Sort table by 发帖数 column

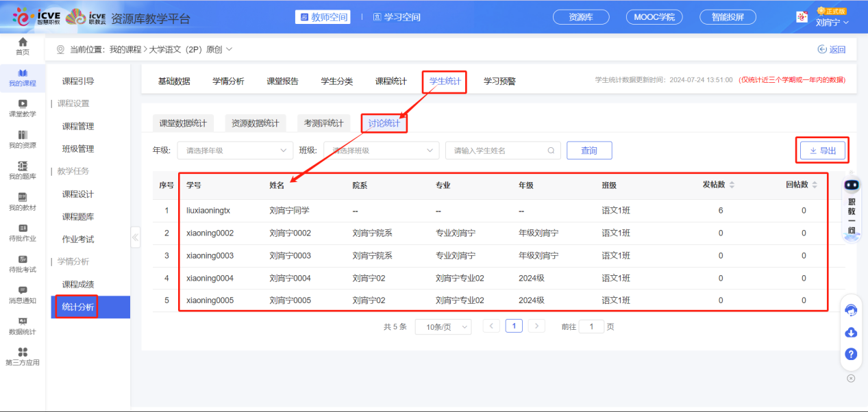pos(731,185)
